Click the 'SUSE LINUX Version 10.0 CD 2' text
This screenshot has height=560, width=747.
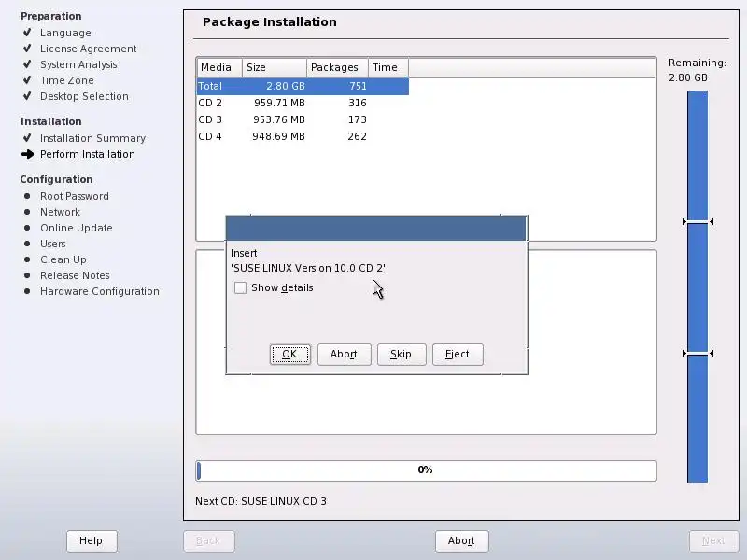pyautogui.click(x=308, y=268)
